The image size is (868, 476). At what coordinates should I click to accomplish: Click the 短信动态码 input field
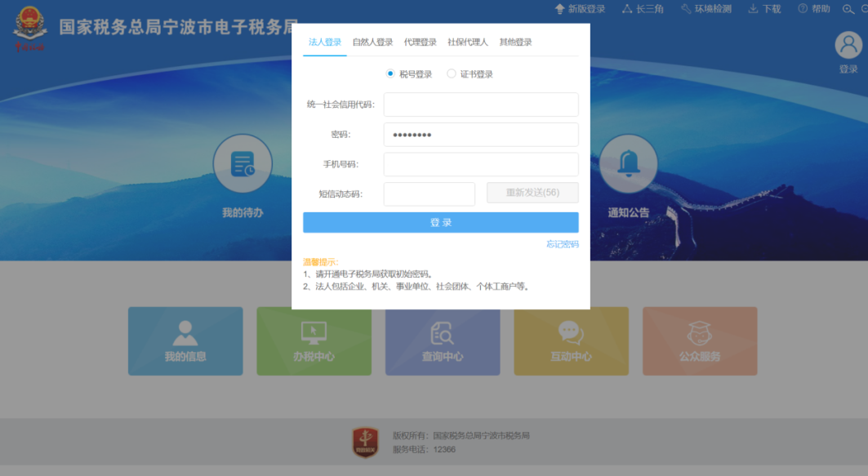click(429, 194)
